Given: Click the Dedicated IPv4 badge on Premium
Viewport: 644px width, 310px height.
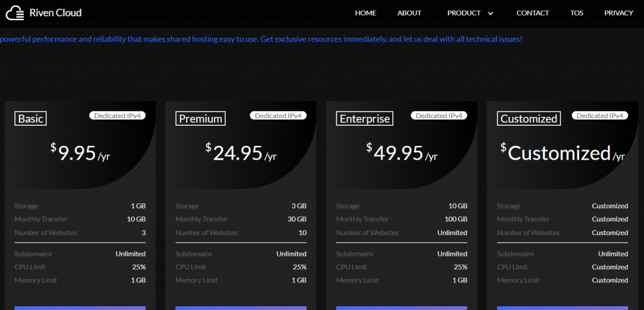Looking at the screenshot, I should point(278,116).
